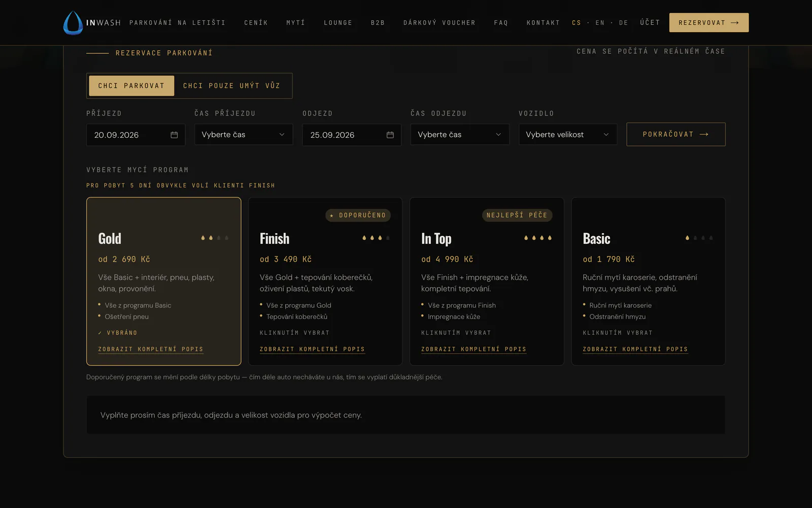Go to the FAQ page
This screenshot has width=812, height=508.
click(501, 23)
